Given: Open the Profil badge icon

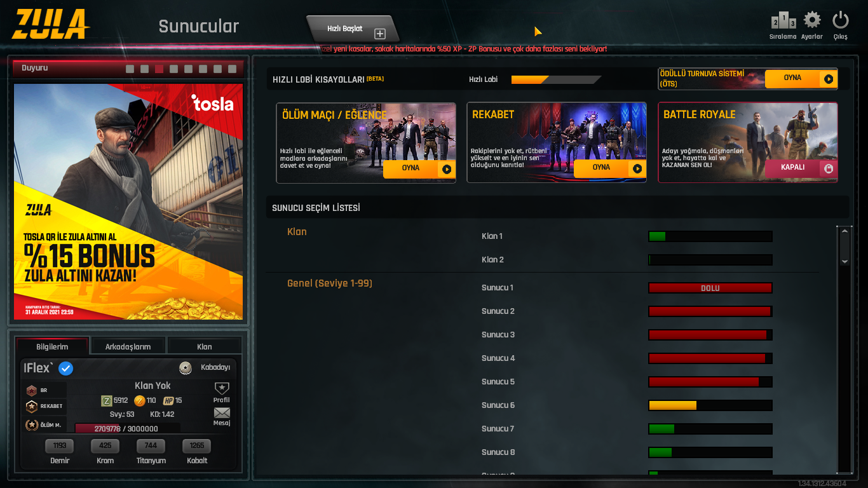Looking at the screenshot, I should [x=222, y=388].
